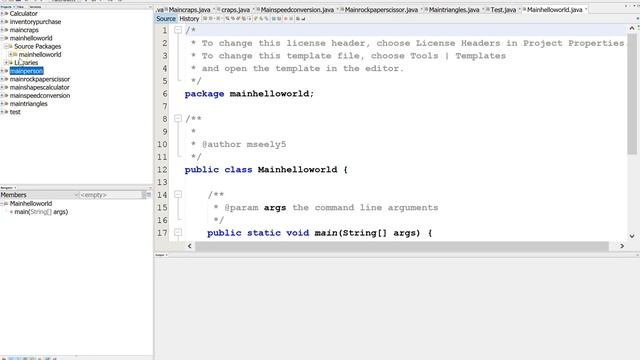640x360 pixels.
Task: Select main(String[] args) in Members list
Action: (x=41, y=212)
